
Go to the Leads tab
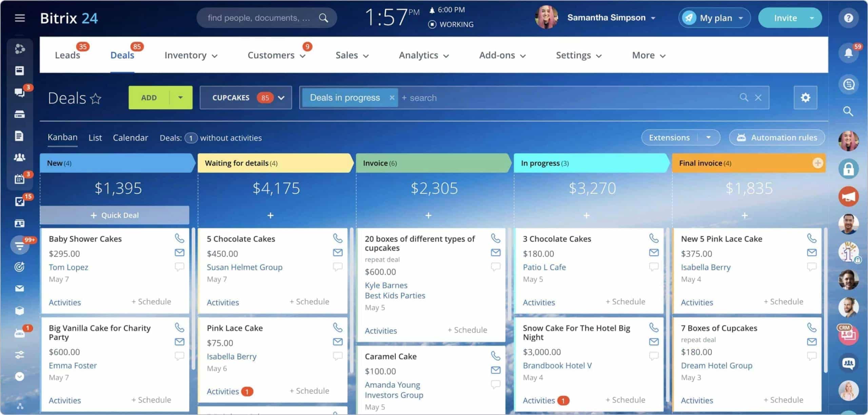(67, 55)
